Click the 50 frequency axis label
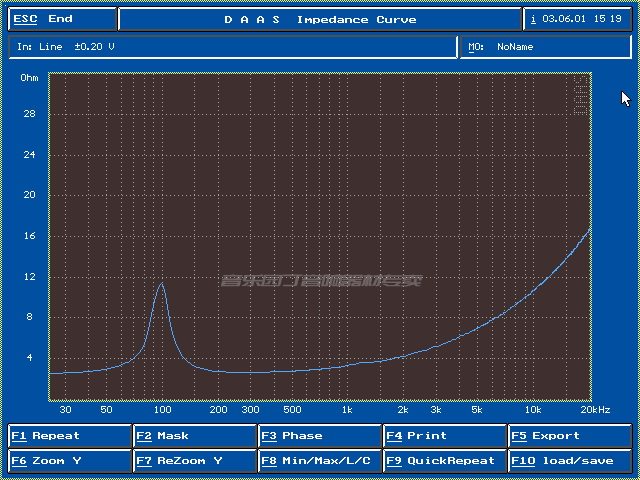640x480 pixels. coord(106,409)
